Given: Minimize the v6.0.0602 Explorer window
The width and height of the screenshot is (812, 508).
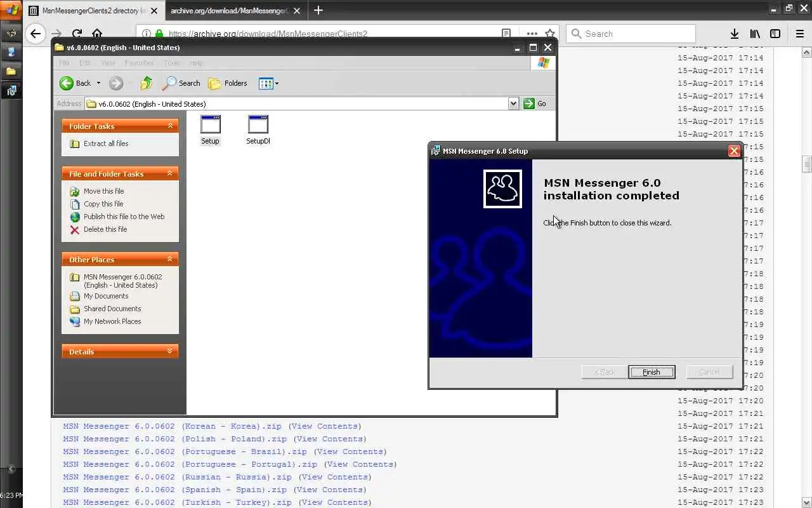Looking at the screenshot, I should pyautogui.click(x=518, y=48).
